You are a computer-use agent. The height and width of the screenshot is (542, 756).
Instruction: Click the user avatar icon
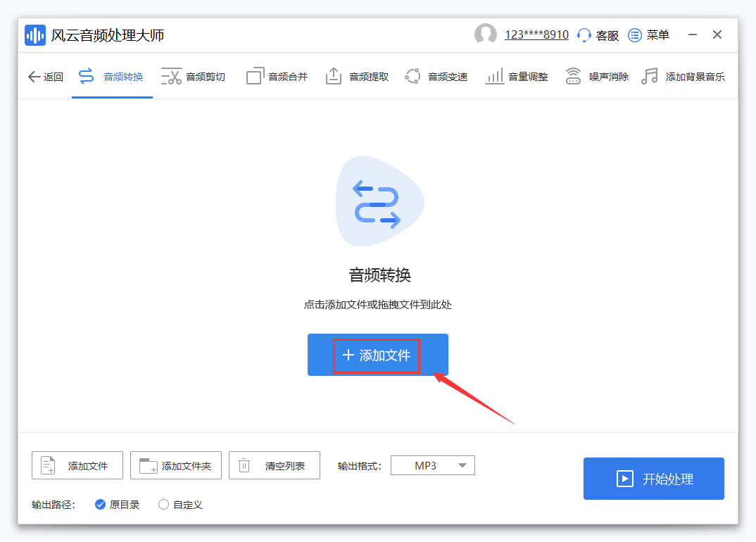tap(486, 34)
